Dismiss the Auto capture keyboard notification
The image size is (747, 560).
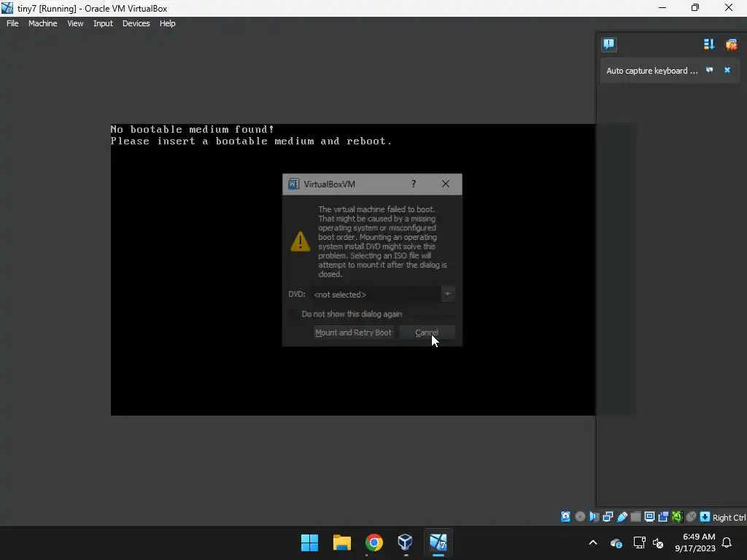[727, 70]
